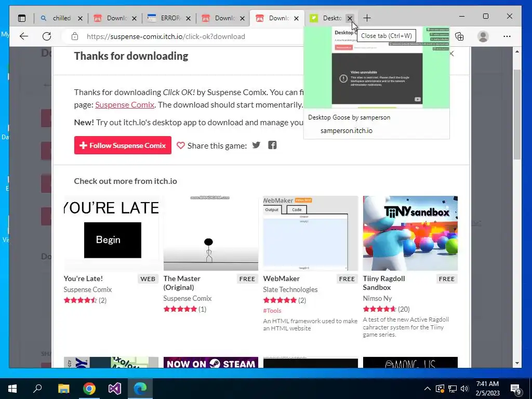Click Suspense Comix author under You're Late!
Screen dimensions: 532x399
(x=87, y=289)
